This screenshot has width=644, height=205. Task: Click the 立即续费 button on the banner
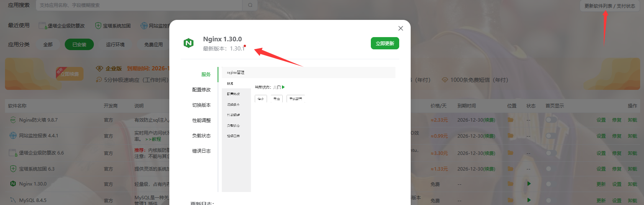[x=70, y=74]
